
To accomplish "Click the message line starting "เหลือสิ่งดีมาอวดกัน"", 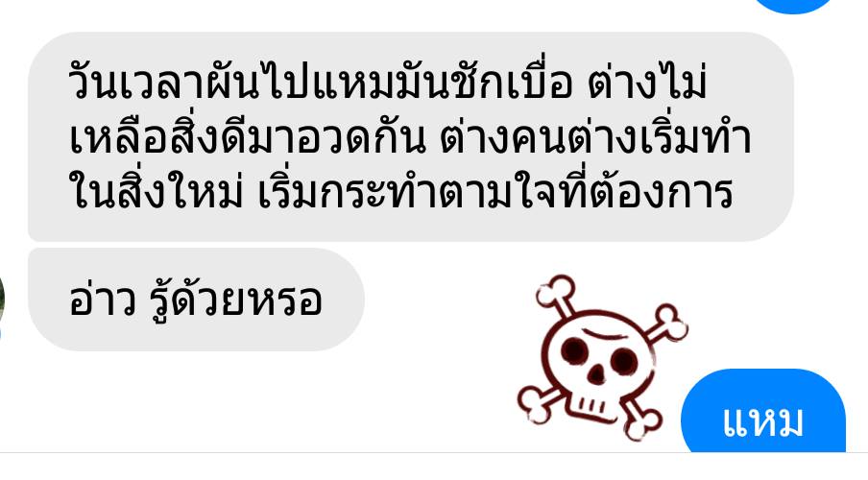I will tap(410, 137).
